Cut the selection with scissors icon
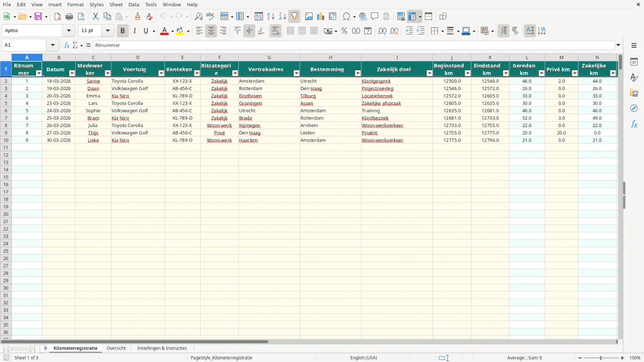Image resolution: width=644 pixels, height=362 pixels. tap(96, 17)
